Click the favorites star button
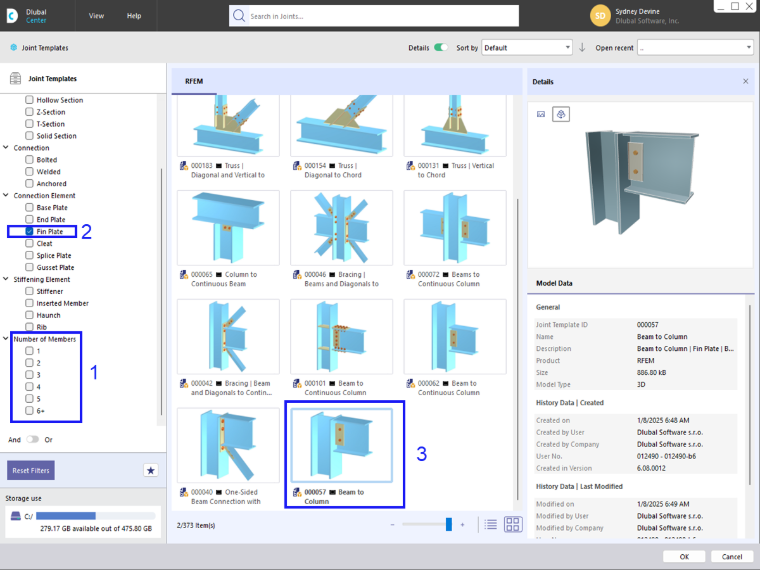Viewport: 760px width, 570px height. (151, 470)
